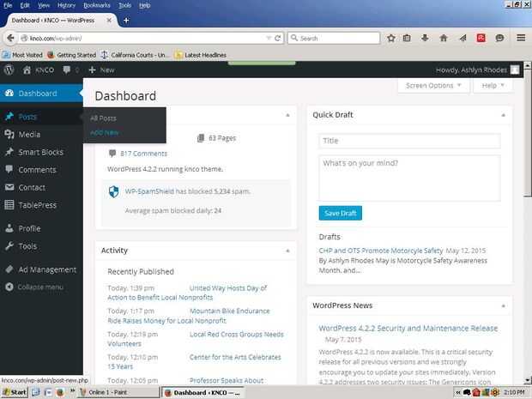532x399 pixels.
Task: Click Collapse menu in sidebar
Action: (x=40, y=287)
